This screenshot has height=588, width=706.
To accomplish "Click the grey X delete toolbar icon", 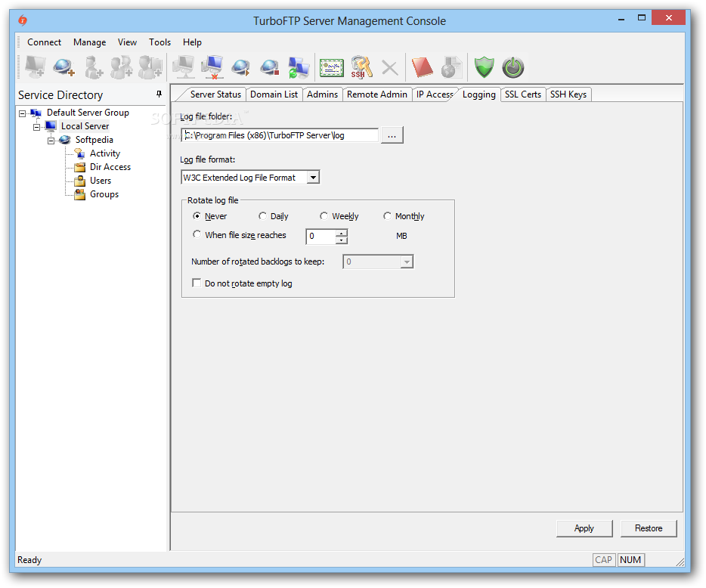I will (x=390, y=68).
